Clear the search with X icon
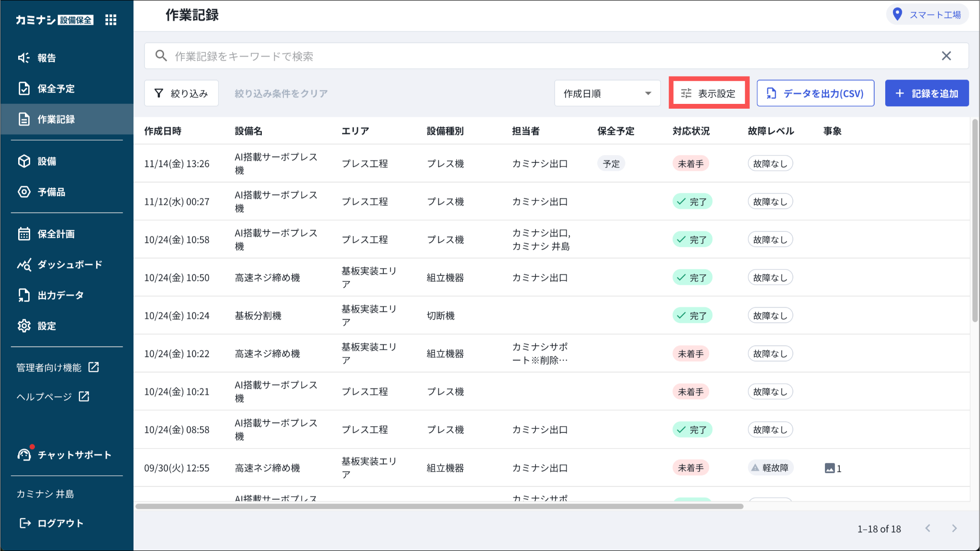Screen dimensions: 980x551 point(946,56)
